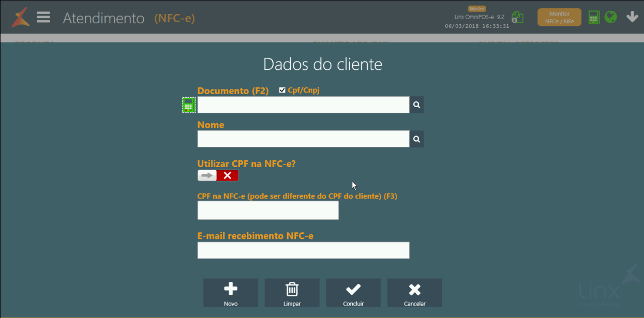Click the Master badge dropdown label
This screenshot has width=644, height=318.
coord(477,8)
